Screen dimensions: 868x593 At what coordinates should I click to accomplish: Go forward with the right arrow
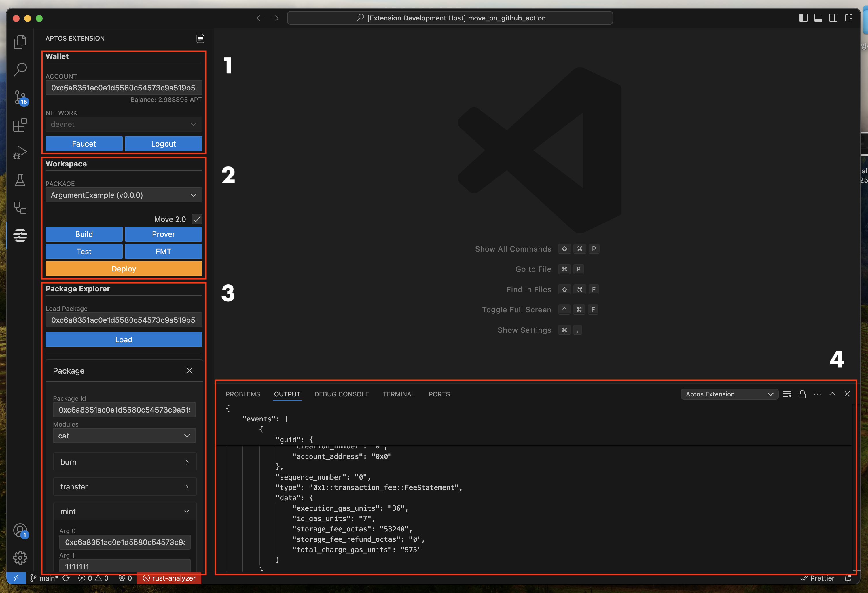(275, 18)
